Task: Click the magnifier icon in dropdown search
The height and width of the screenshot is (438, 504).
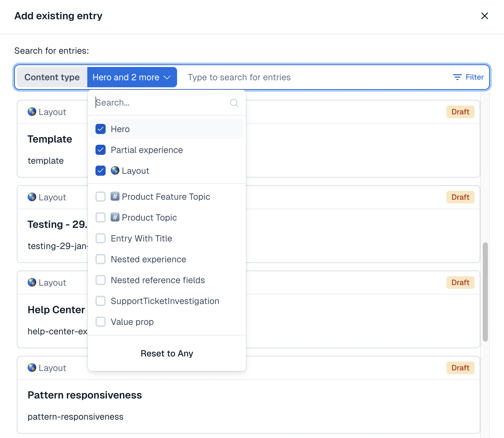Action: pyautogui.click(x=234, y=103)
